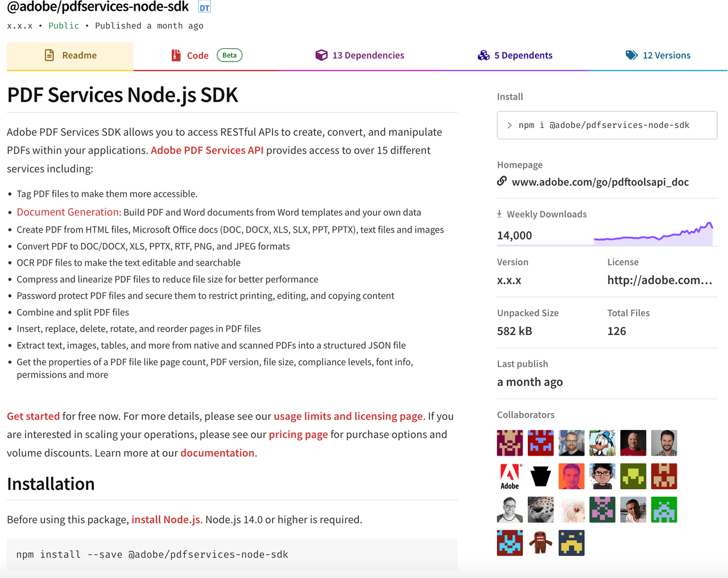The height and width of the screenshot is (578, 728).
Task: Open the Donald Duck collaborator avatar
Action: click(x=602, y=443)
